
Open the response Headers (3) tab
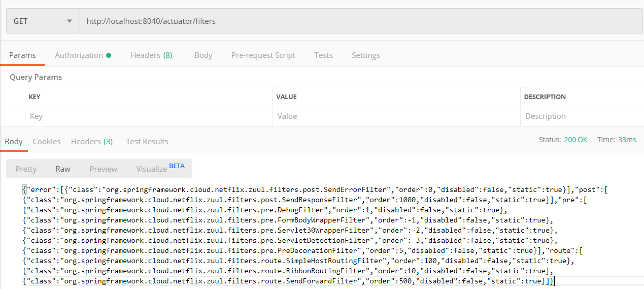[x=92, y=142]
